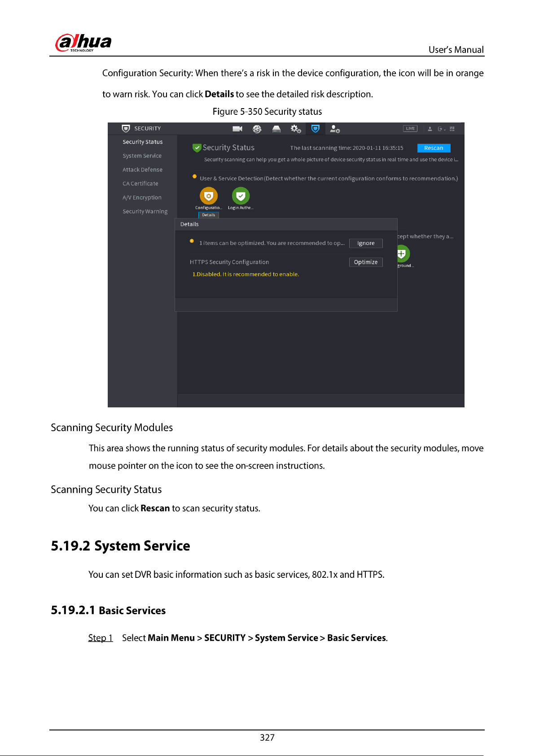
Task: Open the logout icon dropdown
Action: 442,129
